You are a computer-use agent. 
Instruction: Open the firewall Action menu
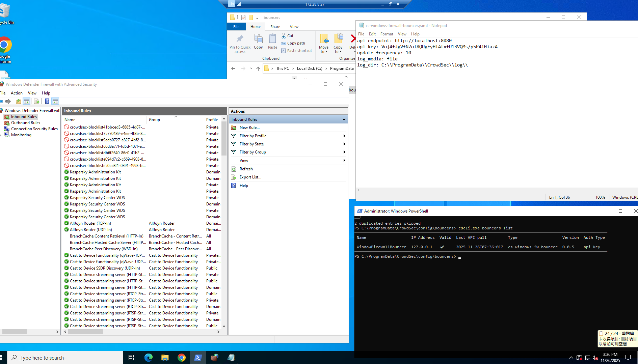(17, 93)
